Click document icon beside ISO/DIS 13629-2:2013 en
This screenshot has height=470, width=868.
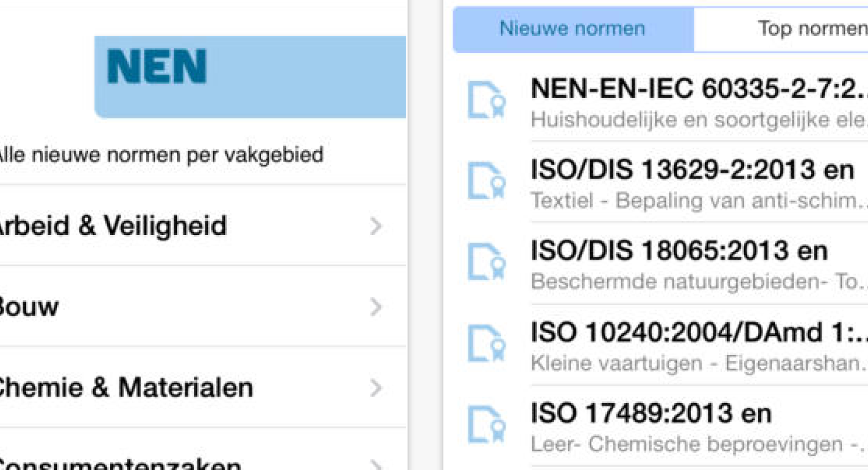click(486, 182)
